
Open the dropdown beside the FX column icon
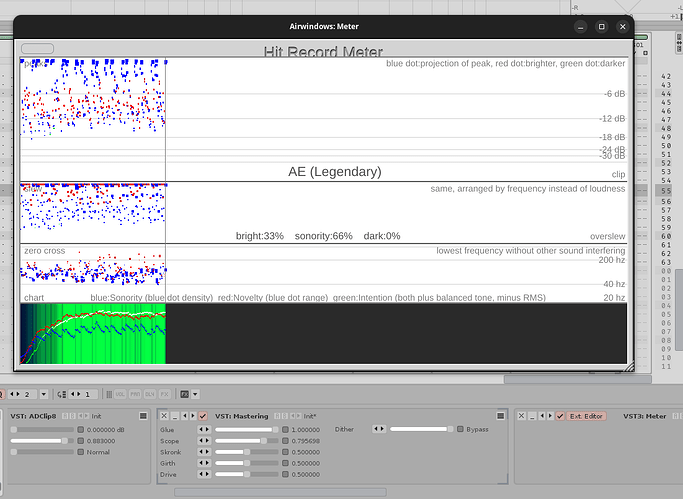195,394
